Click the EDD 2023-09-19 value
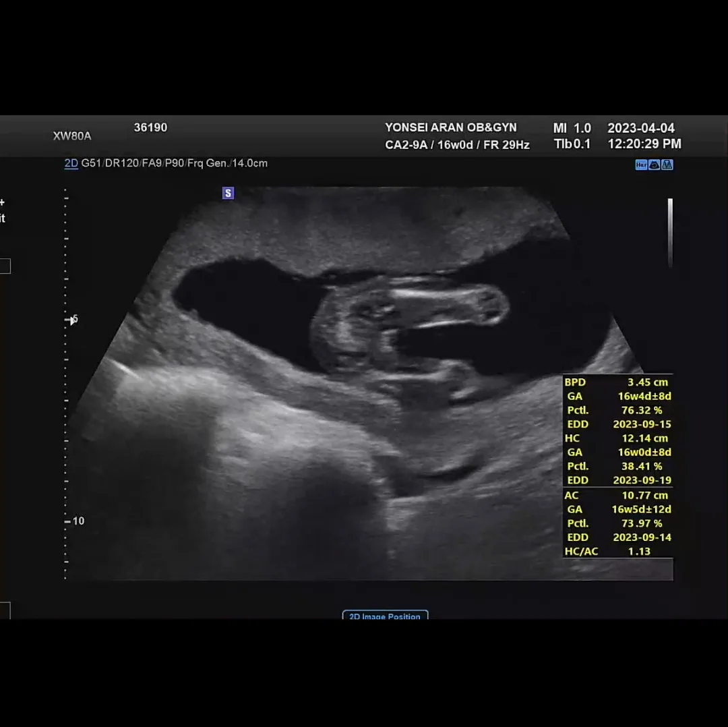This screenshot has width=728, height=727. 642,480
